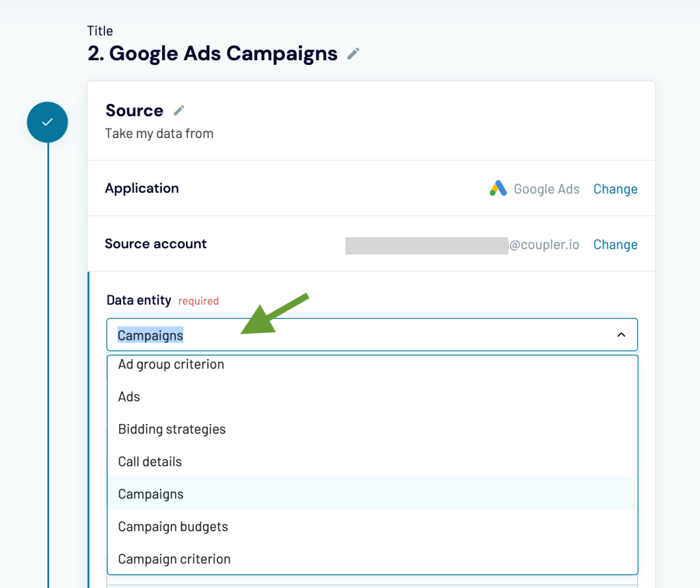Click the Source section heading
700x588 pixels.
[x=134, y=111]
